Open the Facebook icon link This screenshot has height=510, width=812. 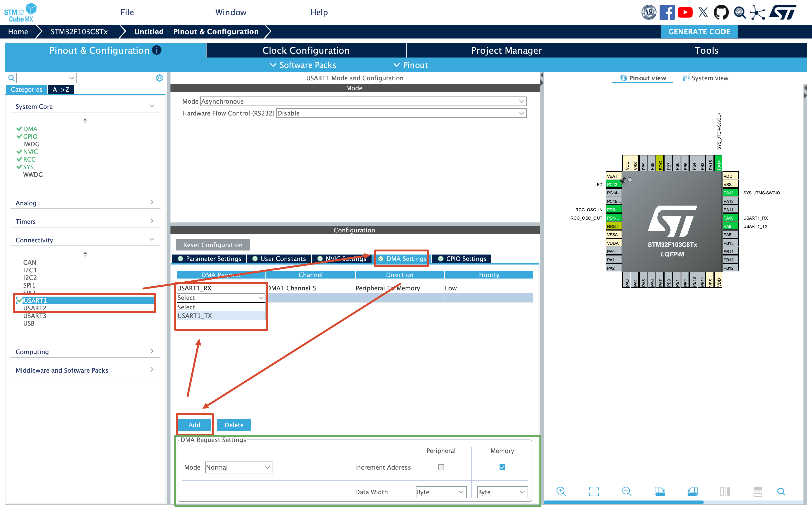(667, 13)
